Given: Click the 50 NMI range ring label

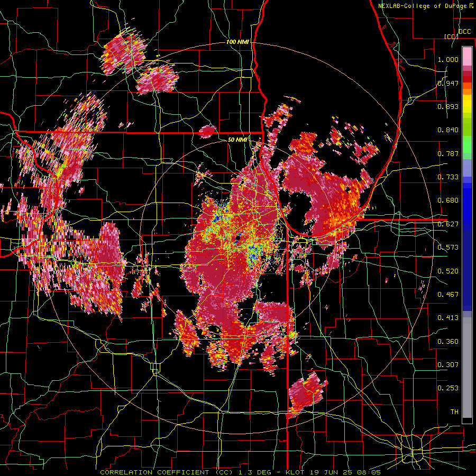Looking at the screenshot, I should click(237, 140).
